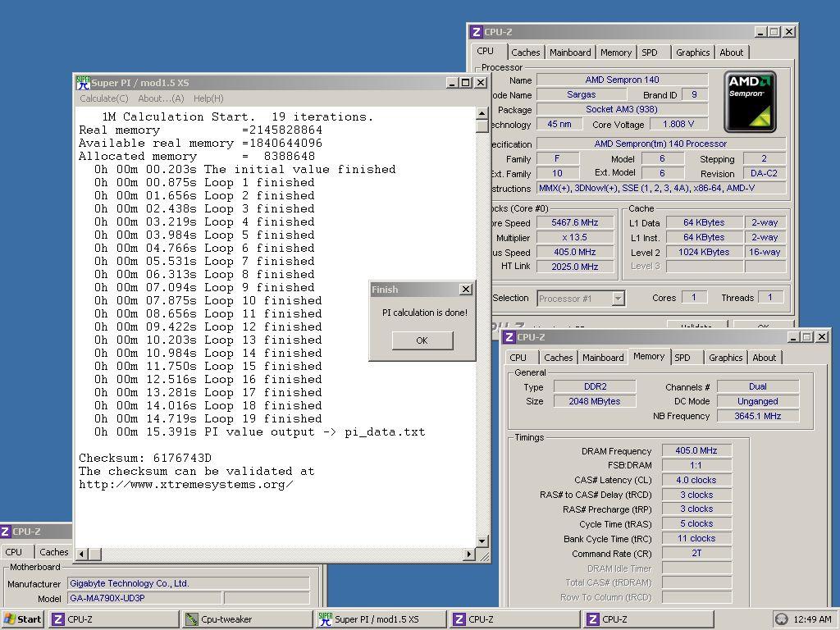Select CPU tab in the Motherboard CPU-Z window
Screen dimensions: 840x630
(16, 552)
